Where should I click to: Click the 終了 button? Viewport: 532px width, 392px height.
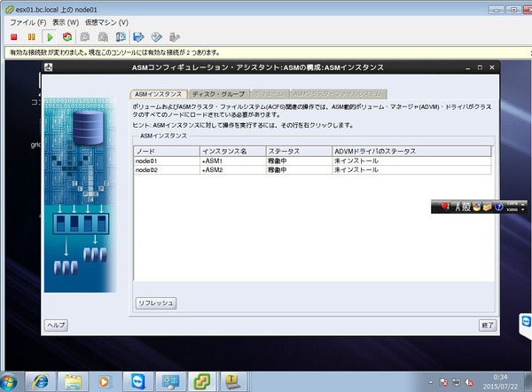pyautogui.click(x=488, y=325)
